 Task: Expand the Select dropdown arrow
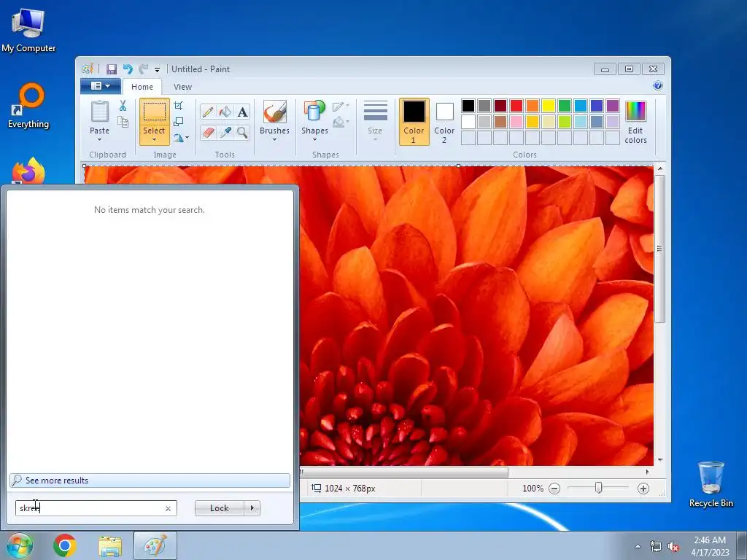(154, 139)
